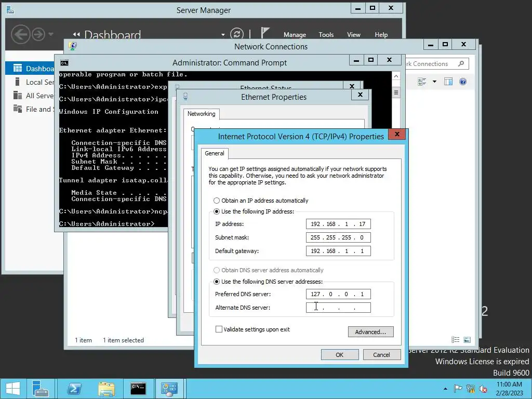The image size is (532, 399).
Task: Close the Ethernet Status window
Action: tap(352, 86)
